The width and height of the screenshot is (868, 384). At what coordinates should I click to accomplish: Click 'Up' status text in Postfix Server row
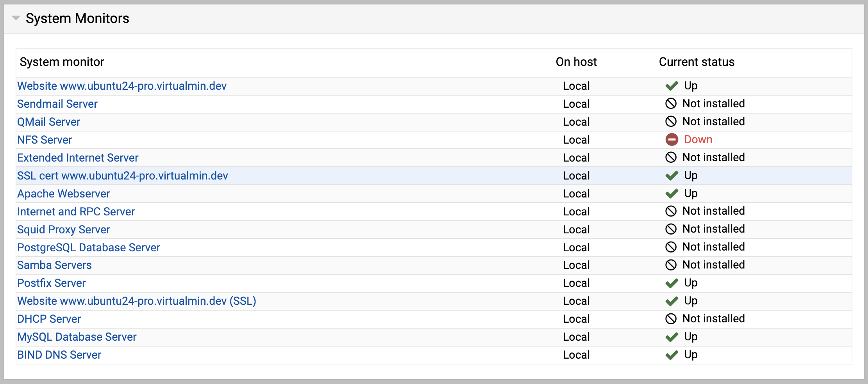tap(691, 283)
